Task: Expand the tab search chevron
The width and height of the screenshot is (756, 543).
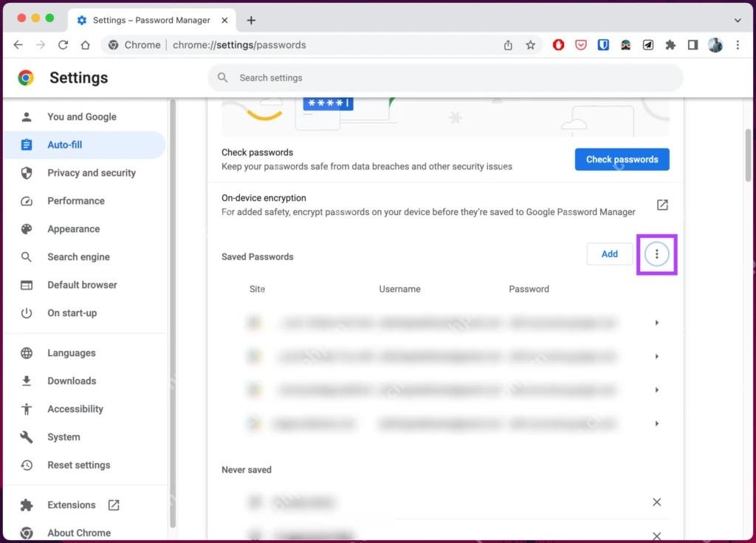Action: 738,20
